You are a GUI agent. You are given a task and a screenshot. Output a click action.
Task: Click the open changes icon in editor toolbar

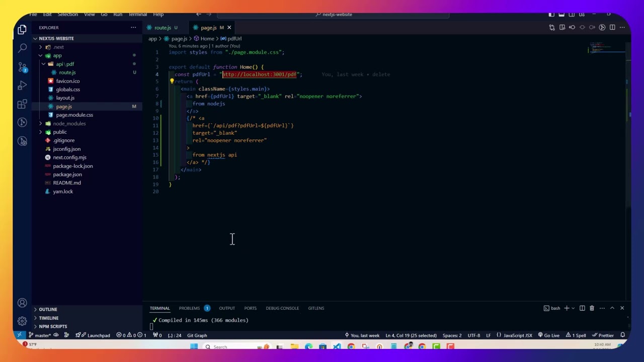[x=552, y=28]
